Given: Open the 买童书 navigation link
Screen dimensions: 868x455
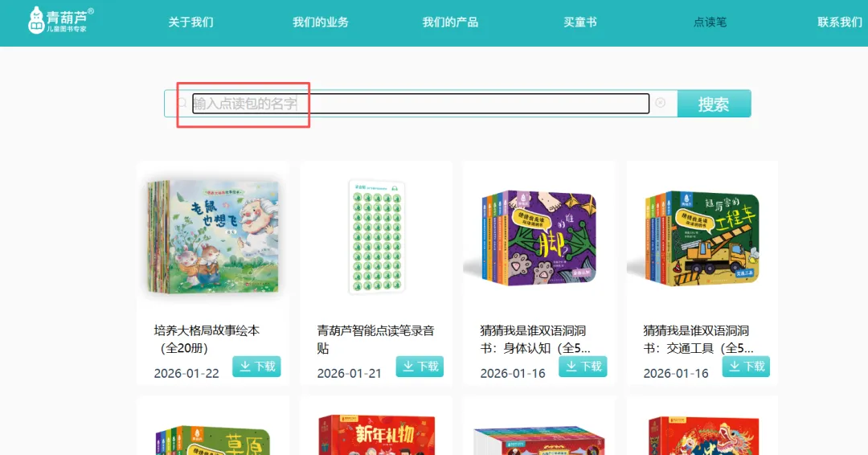Looking at the screenshot, I should pos(580,23).
